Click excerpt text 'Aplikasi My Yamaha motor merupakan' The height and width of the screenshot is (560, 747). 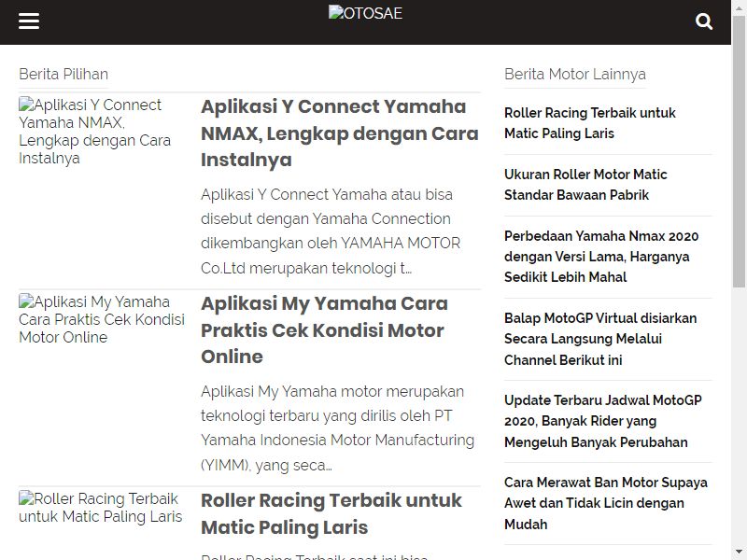coord(332,391)
